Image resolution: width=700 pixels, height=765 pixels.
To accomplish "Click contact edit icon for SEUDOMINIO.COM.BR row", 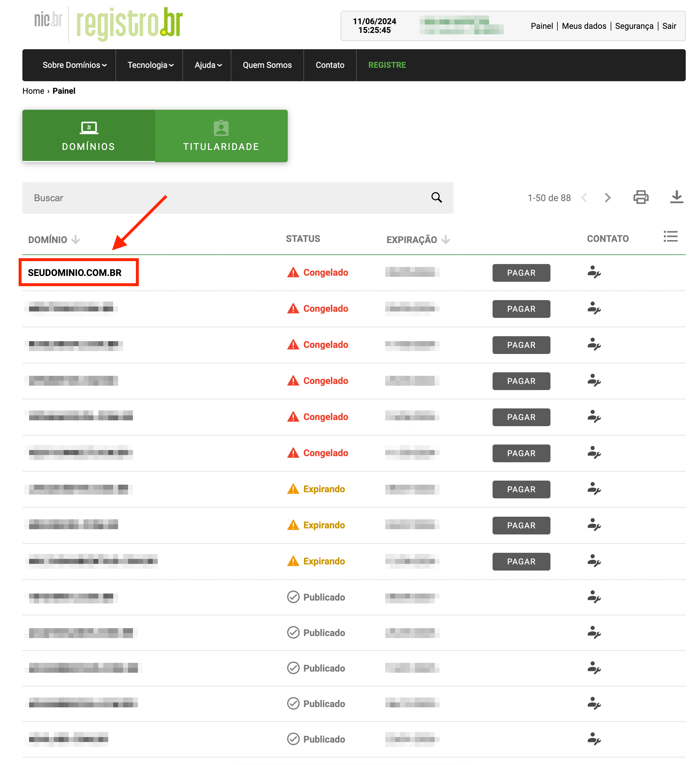I will (594, 272).
